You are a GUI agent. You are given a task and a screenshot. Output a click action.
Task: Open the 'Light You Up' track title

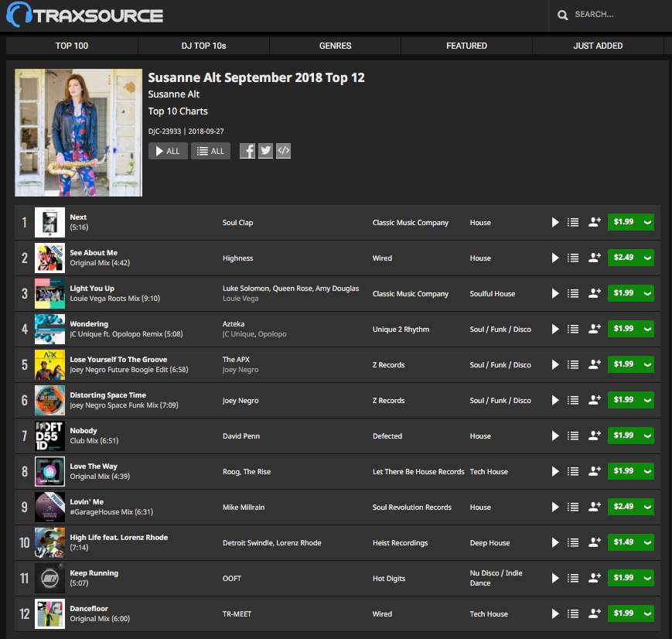click(92, 289)
